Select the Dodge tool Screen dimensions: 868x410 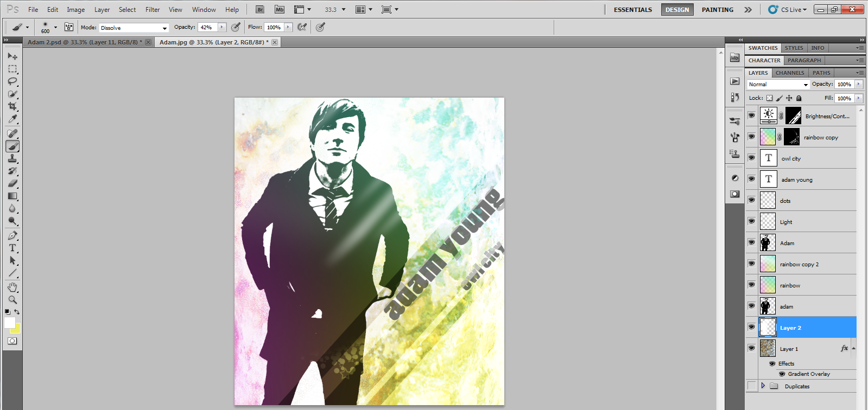click(12, 221)
